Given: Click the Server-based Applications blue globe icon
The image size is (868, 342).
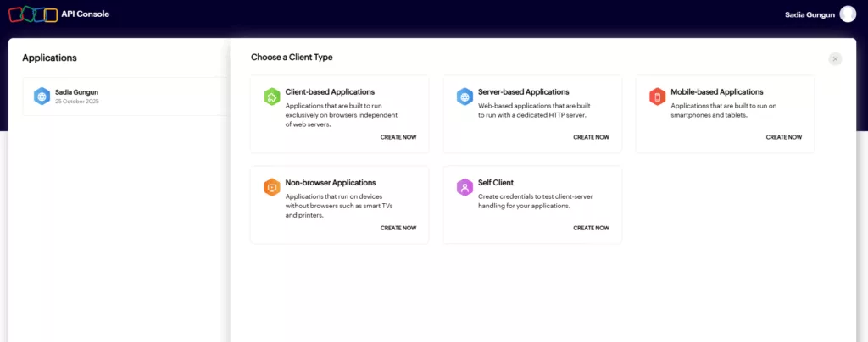Looking at the screenshot, I should (464, 97).
